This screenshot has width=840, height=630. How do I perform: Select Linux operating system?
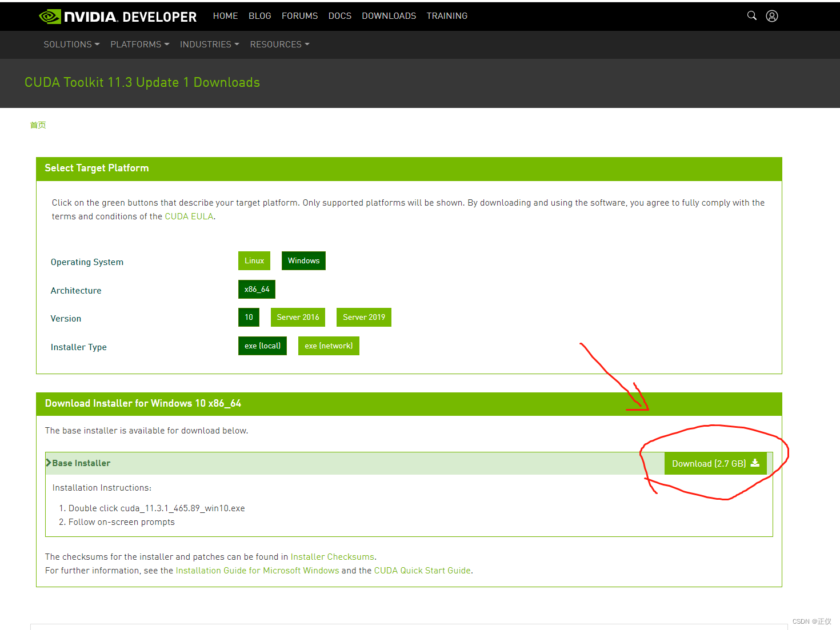click(254, 260)
